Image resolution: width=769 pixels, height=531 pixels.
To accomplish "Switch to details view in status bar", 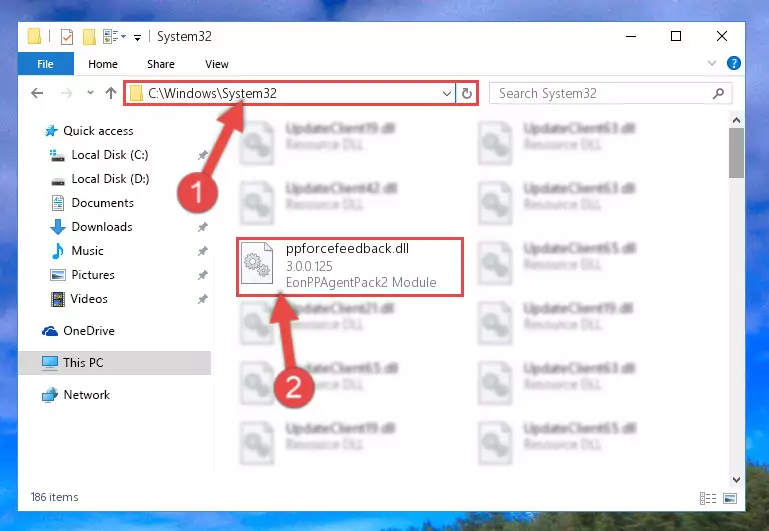I will 708,499.
